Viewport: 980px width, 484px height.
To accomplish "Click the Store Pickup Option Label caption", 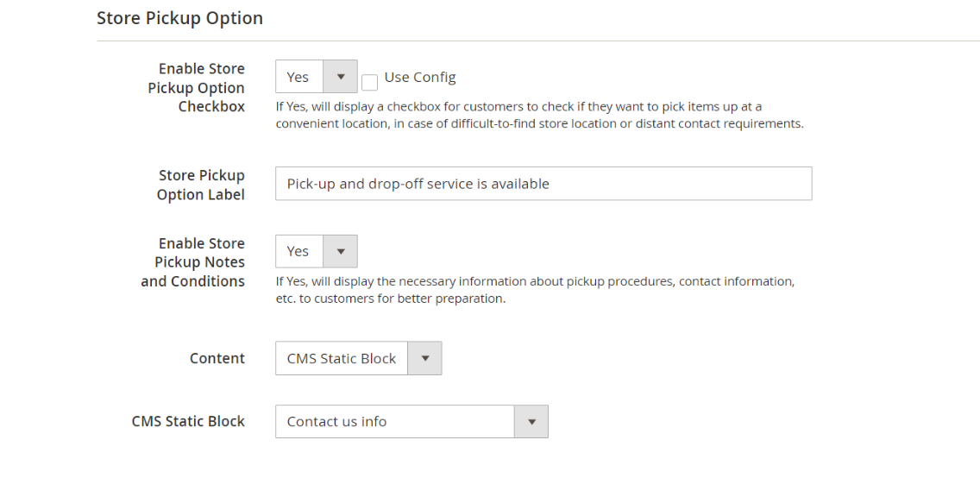I will click(201, 185).
